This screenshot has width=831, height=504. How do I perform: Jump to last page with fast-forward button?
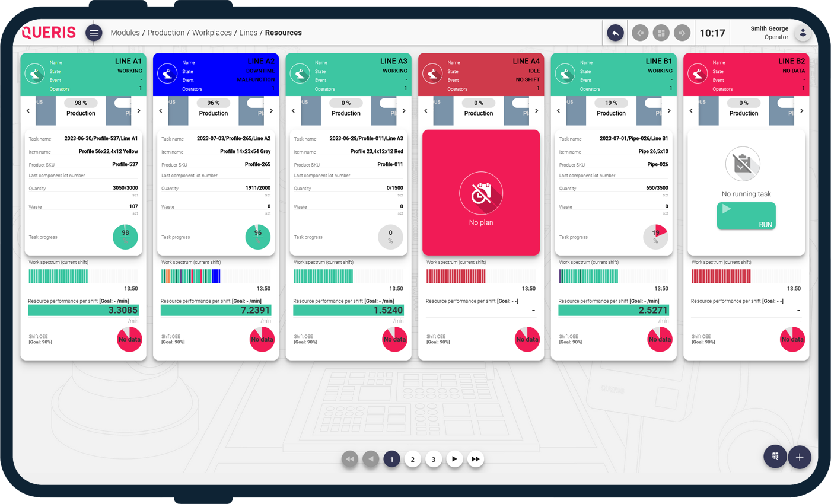click(x=475, y=459)
